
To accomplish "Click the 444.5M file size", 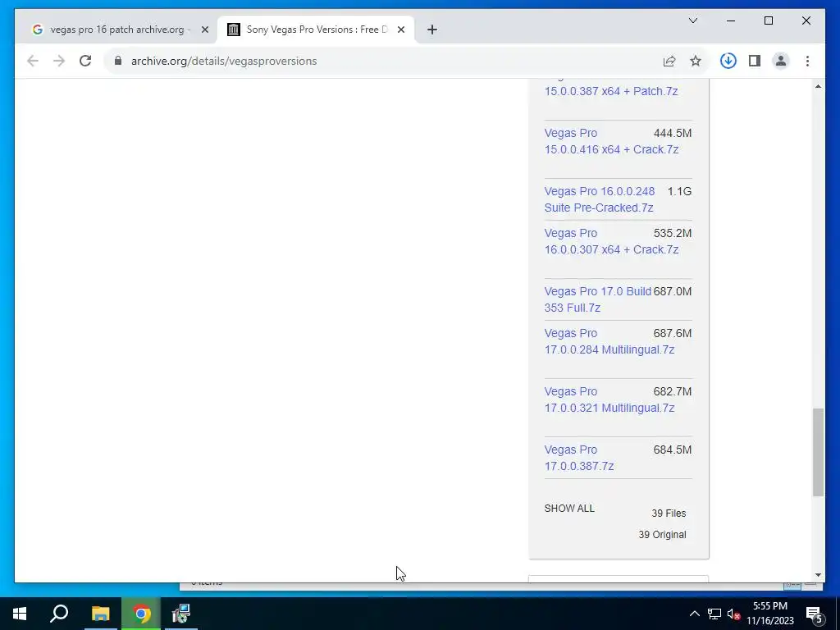I will [x=673, y=133].
